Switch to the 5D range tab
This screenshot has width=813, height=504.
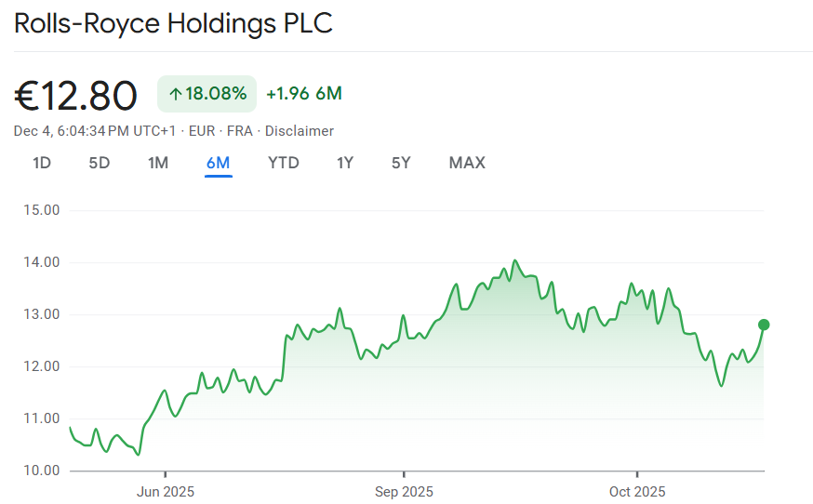pos(100,164)
